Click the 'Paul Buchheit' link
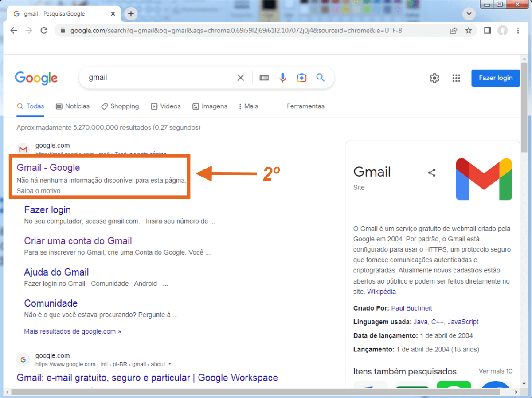 pyautogui.click(x=411, y=308)
